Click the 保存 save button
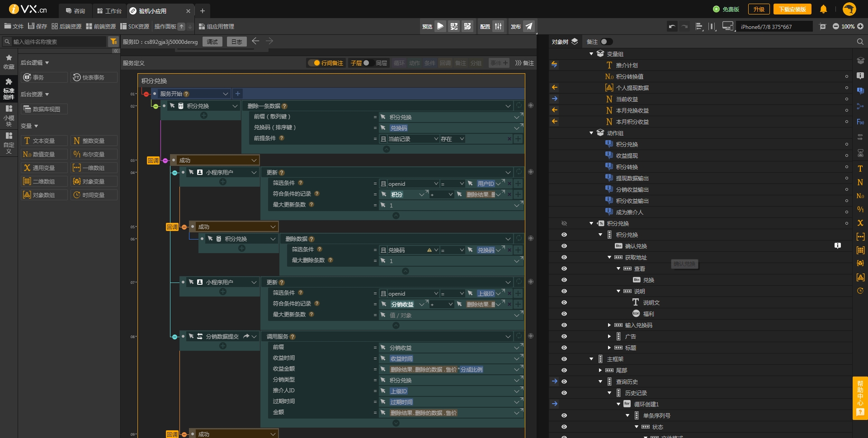Viewport: 868px width, 438px height. pyautogui.click(x=38, y=26)
